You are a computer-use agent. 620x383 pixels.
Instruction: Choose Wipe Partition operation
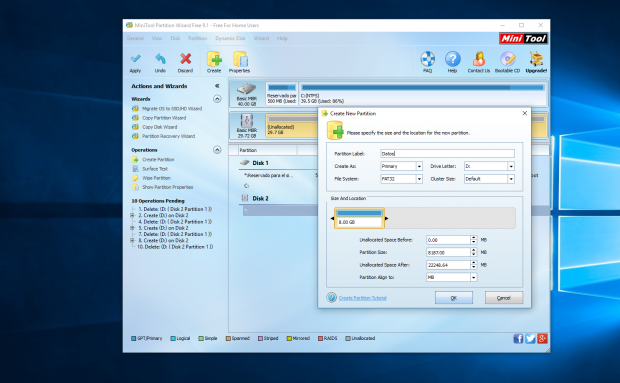click(x=156, y=178)
